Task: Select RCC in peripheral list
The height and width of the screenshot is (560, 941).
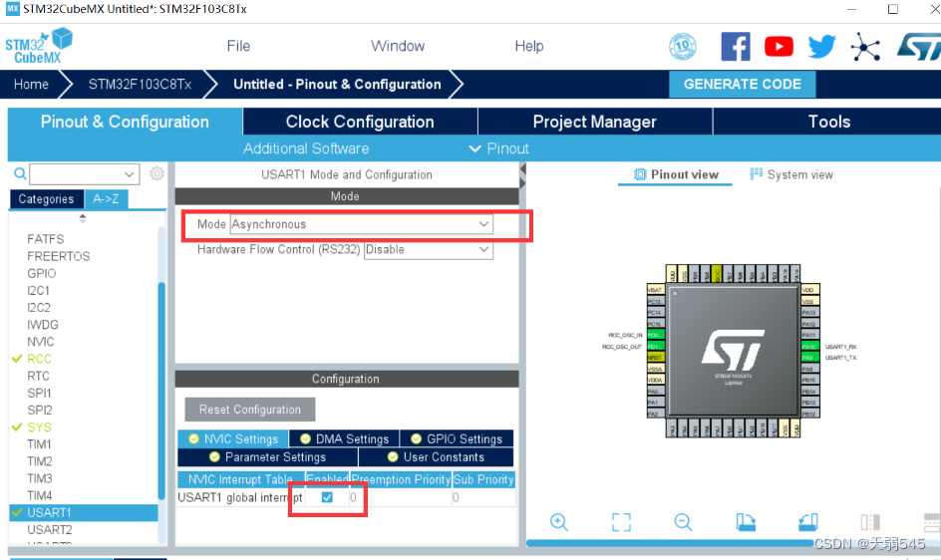Action: point(39,359)
